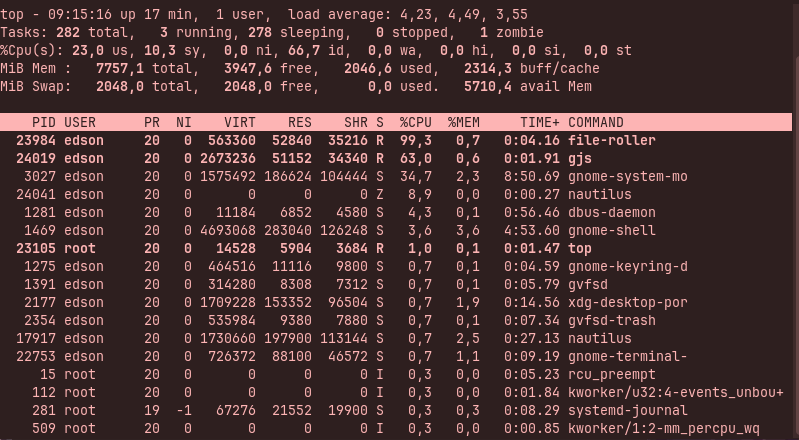
Task: Click the %CPU column header
Action: (416, 122)
